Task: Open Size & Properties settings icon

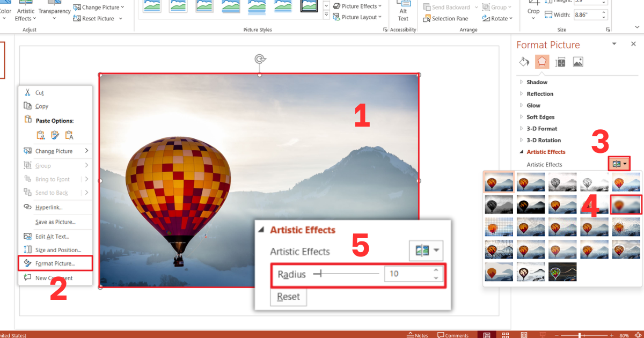Action: pos(560,62)
